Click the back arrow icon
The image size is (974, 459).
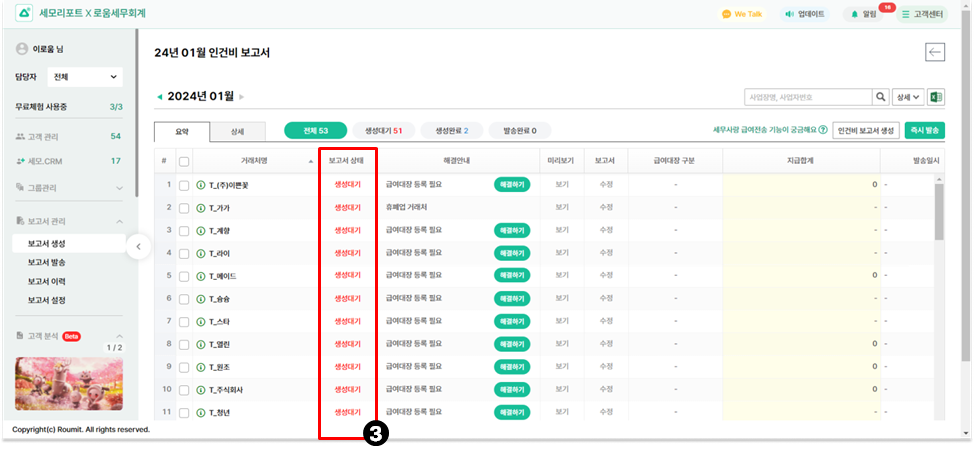(x=935, y=53)
